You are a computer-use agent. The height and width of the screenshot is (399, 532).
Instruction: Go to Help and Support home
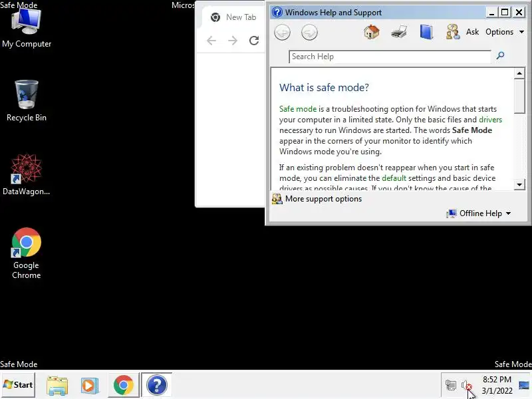pyautogui.click(x=372, y=32)
